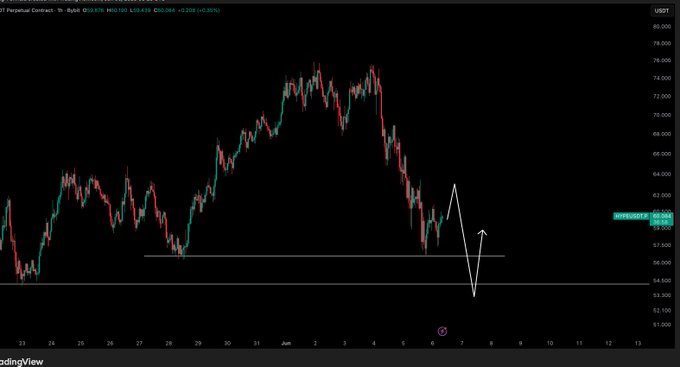Select the HYPEUSDT.P symbol price label
This screenshot has width=680, height=367.
point(631,216)
